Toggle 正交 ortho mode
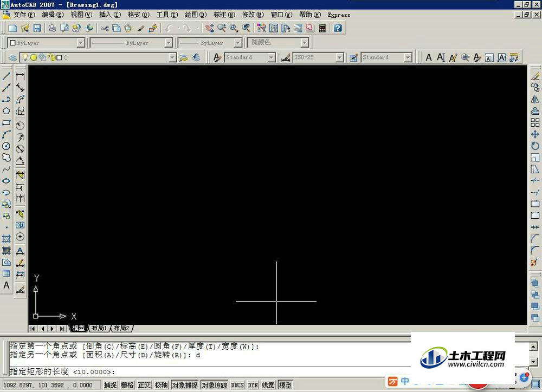 click(144, 385)
